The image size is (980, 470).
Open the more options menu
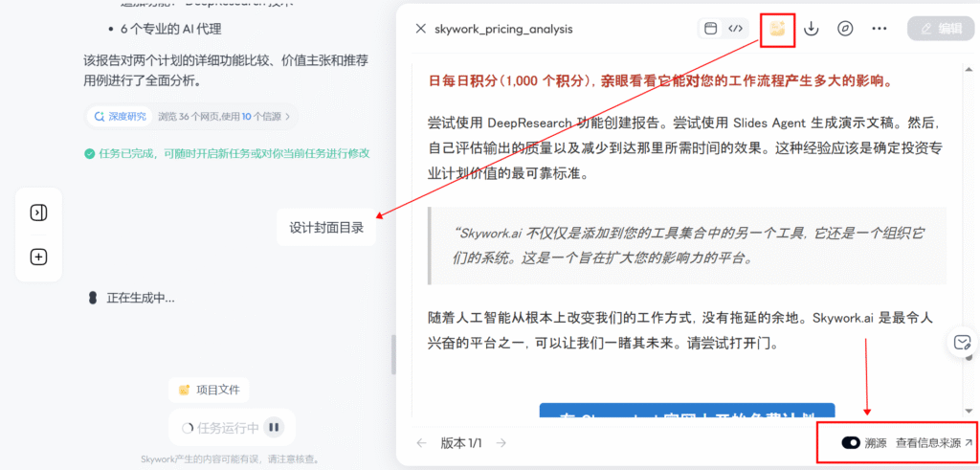pyautogui.click(x=880, y=29)
